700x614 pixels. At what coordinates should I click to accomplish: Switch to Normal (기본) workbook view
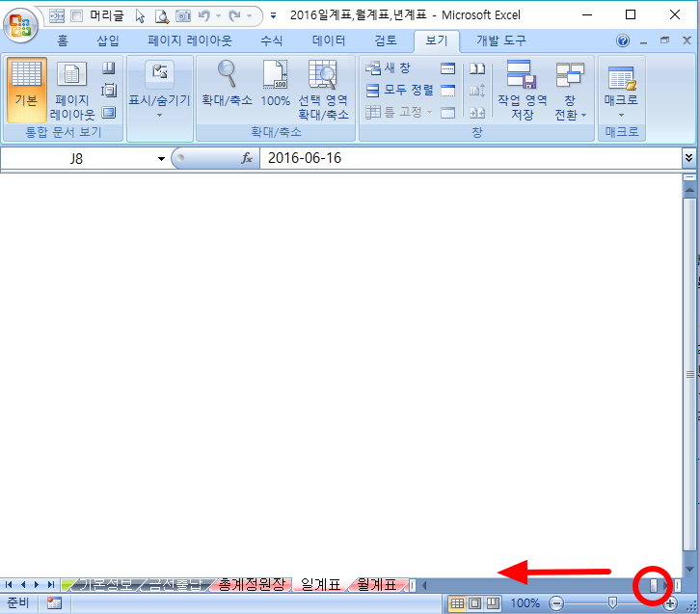(26, 90)
